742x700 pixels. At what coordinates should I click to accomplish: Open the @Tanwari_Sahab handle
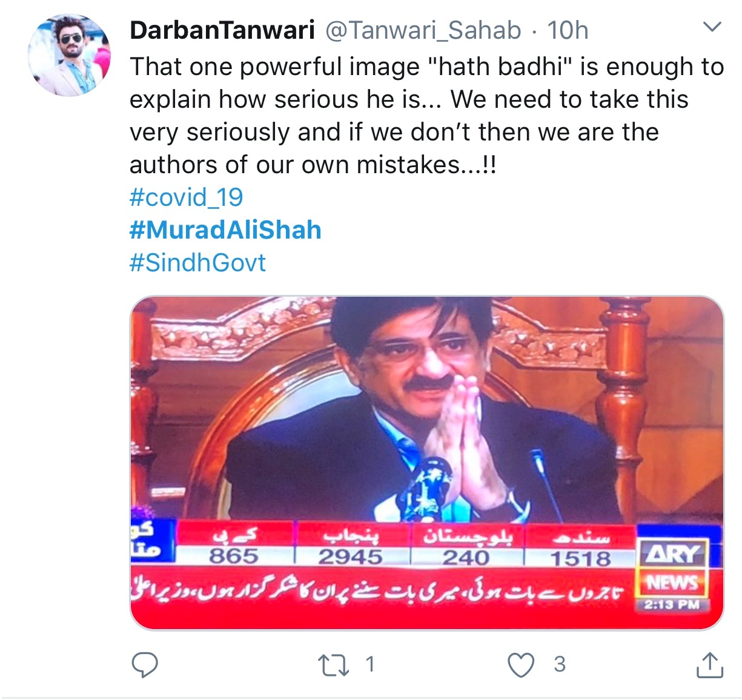(423, 30)
